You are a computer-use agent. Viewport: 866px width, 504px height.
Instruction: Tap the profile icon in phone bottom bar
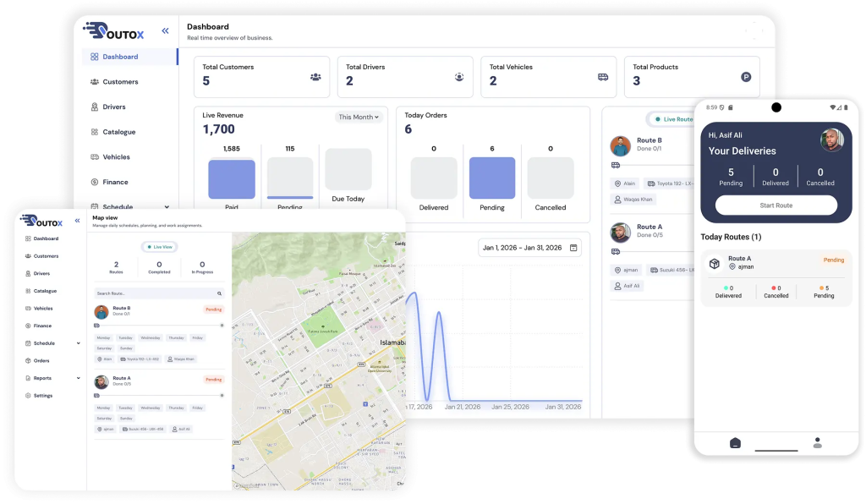point(817,442)
